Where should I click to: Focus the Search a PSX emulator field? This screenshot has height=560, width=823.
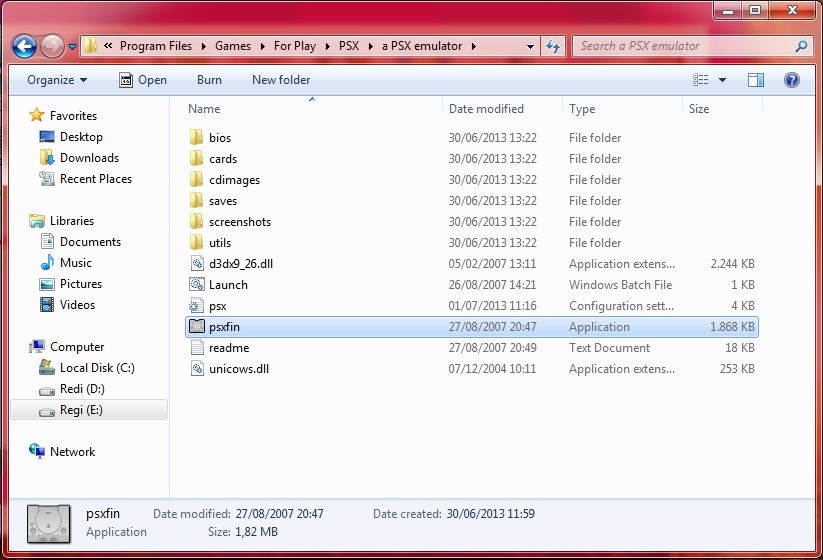point(692,46)
